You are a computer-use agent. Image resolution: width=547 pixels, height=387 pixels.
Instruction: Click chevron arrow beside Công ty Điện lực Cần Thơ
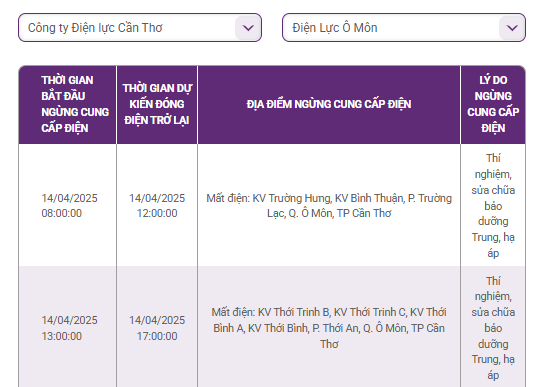point(248,28)
